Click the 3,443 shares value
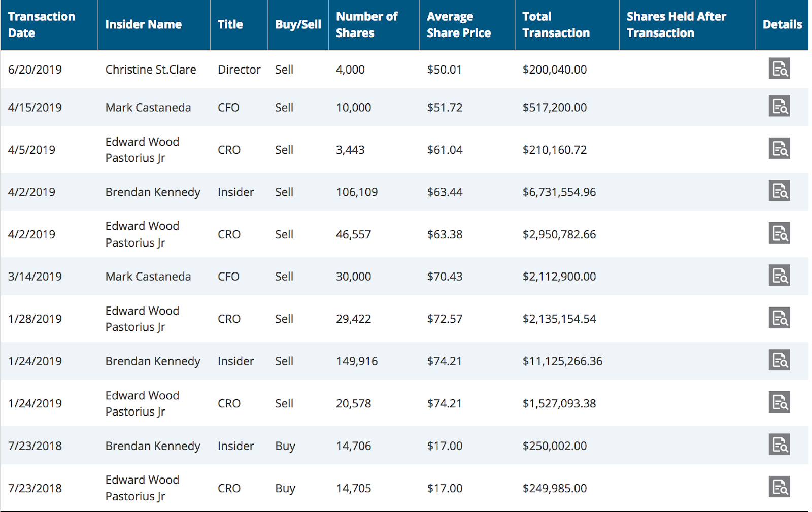This screenshot has width=812, height=512. (x=350, y=150)
